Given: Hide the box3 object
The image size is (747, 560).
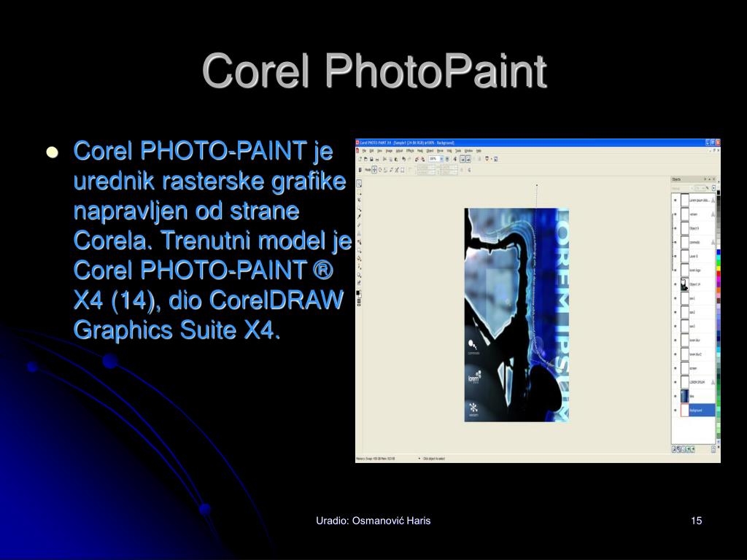Looking at the screenshot, I should 675,326.
